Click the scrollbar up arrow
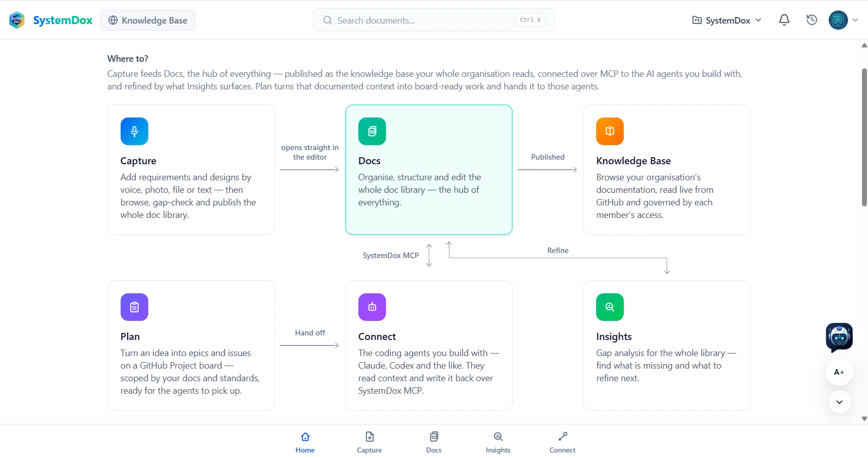This screenshot has height=458, width=868. pyautogui.click(x=864, y=45)
